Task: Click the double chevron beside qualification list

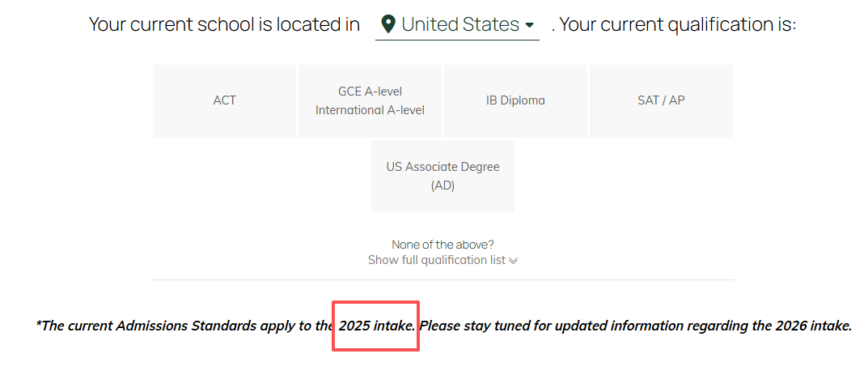Action: point(513,261)
